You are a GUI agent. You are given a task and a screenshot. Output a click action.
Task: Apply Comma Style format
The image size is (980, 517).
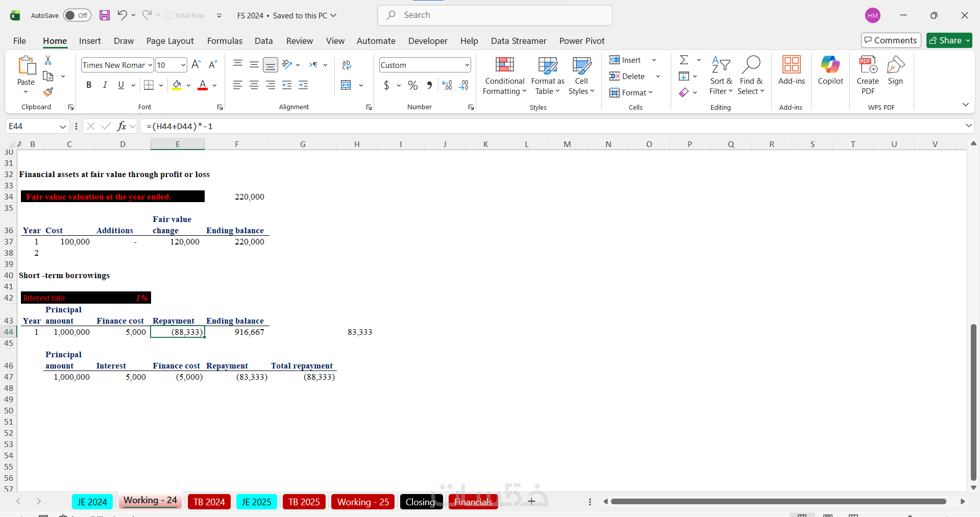(x=429, y=85)
